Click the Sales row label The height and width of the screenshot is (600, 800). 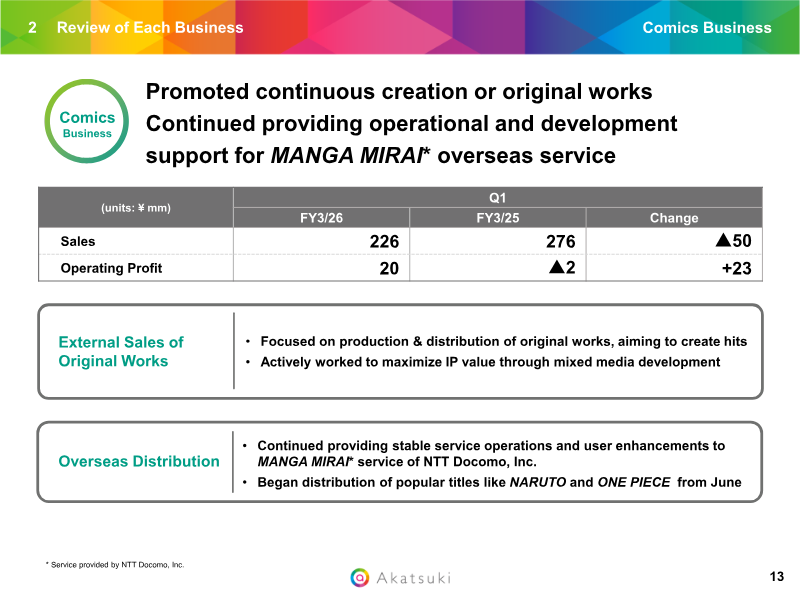point(78,241)
